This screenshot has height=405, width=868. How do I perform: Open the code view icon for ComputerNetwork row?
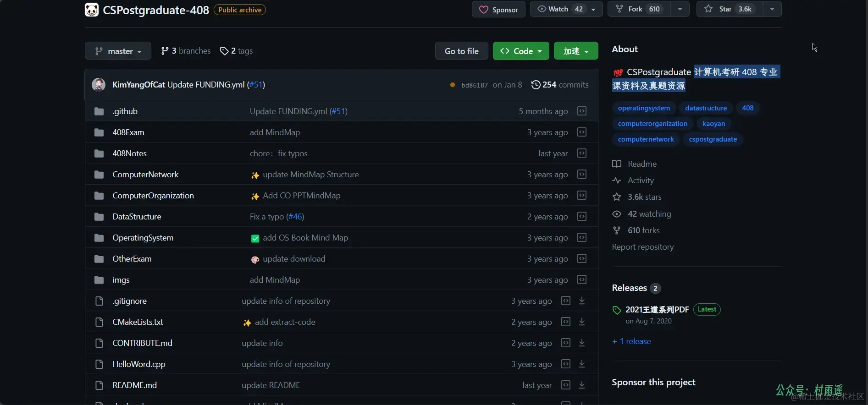(x=582, y=174)
